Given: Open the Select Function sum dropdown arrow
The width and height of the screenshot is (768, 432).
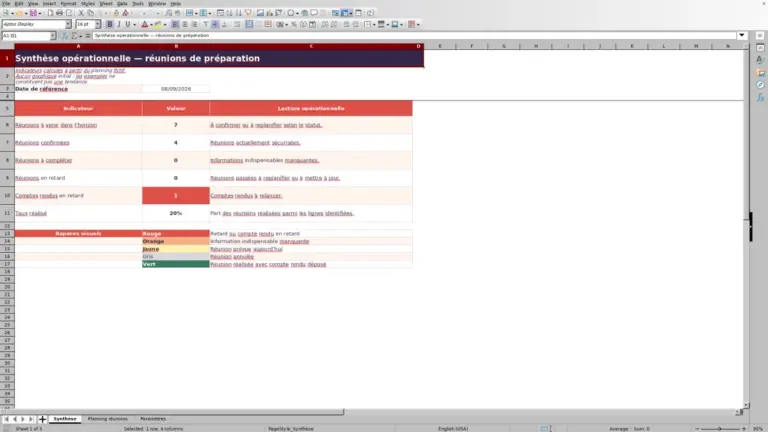Looking at the screenshot, I should coord(80,36).
